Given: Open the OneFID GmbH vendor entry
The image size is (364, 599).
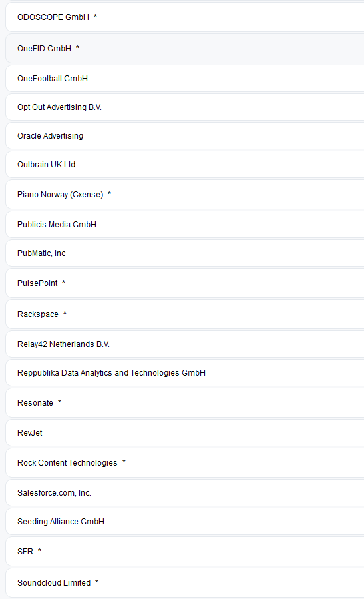Looking at the screenshot, I should click(x=185, y=49).
